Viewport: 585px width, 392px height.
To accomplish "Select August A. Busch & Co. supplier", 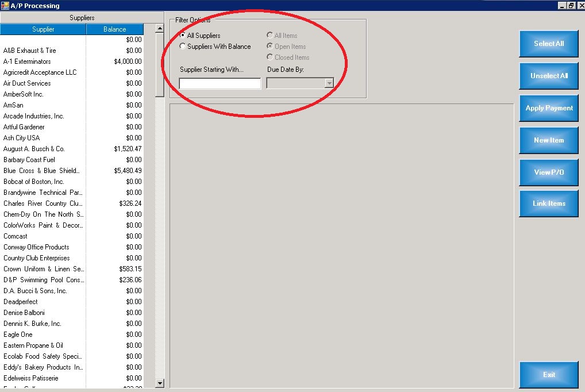I will [72, 149].
